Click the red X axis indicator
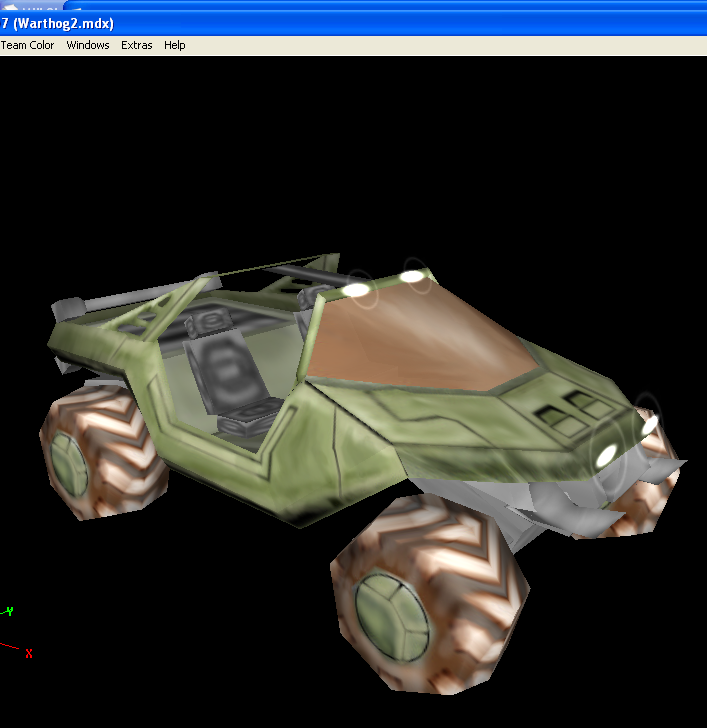 tap(29, 653)
